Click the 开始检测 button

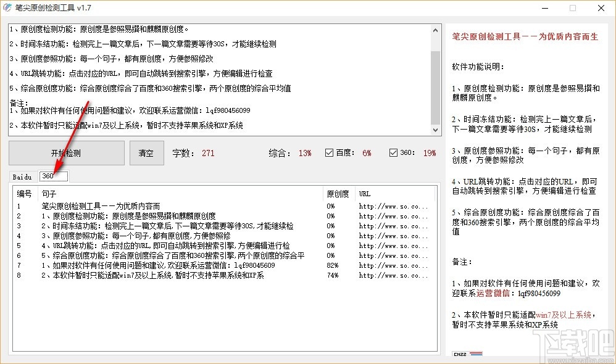(x=67, y=153)
